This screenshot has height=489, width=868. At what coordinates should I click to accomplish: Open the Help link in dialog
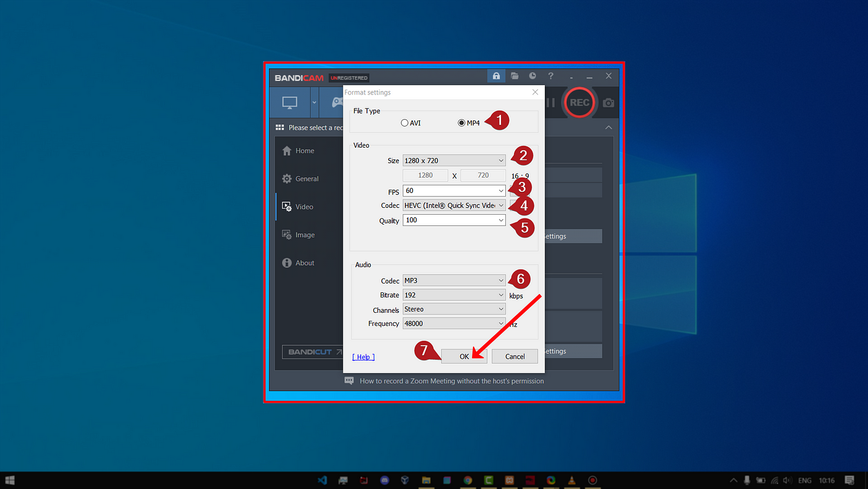[x=363, y=357]
